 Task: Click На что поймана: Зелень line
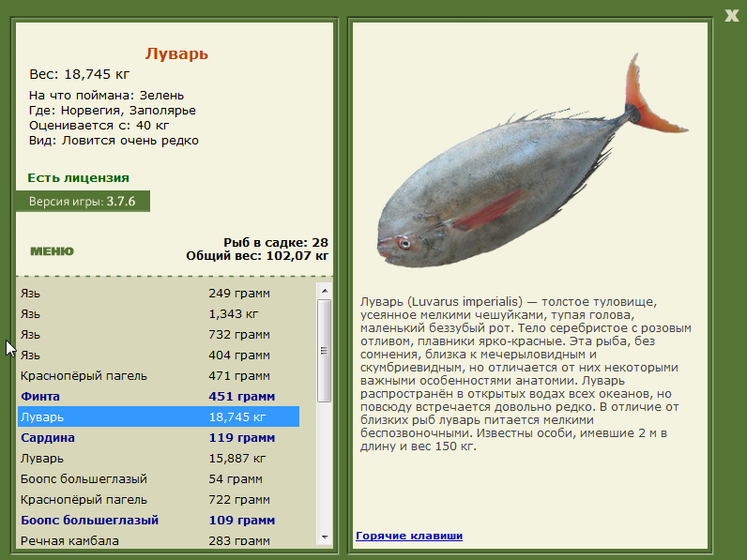(x=106, y=96)
